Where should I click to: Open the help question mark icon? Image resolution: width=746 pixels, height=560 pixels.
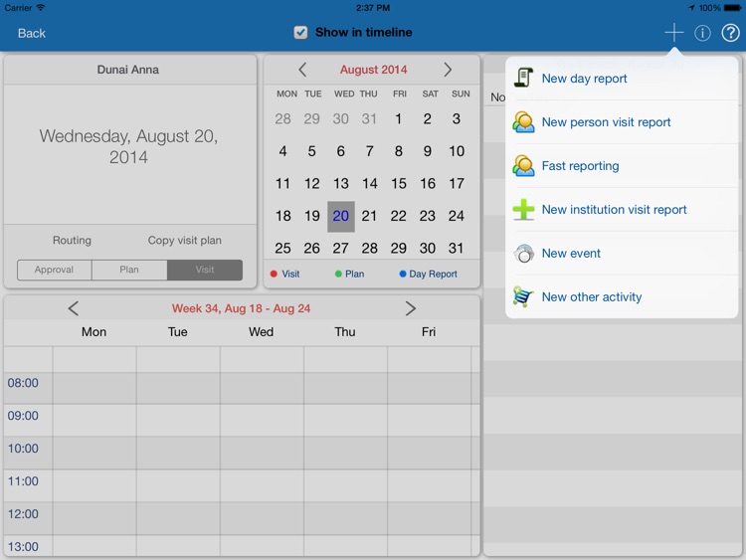(730, 33)
